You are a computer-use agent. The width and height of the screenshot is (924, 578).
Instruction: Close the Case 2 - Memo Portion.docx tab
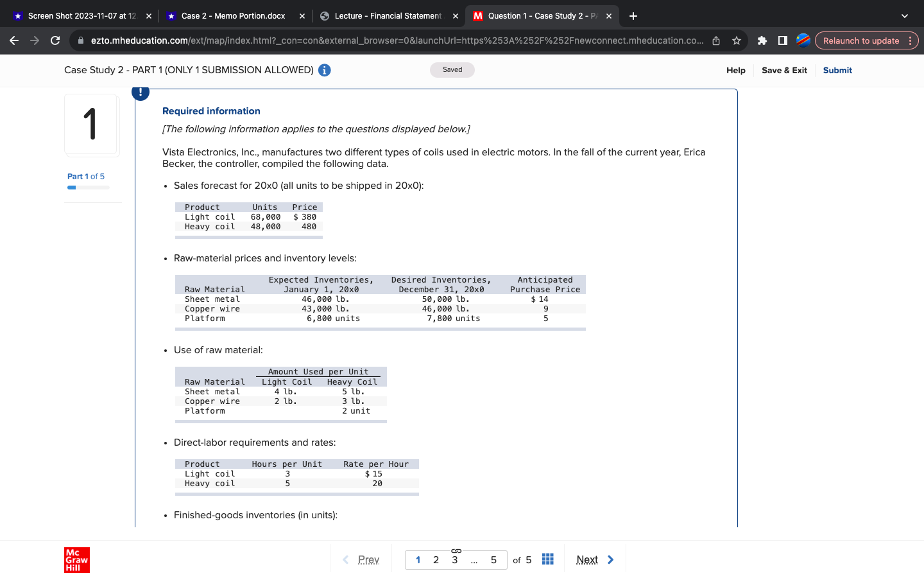(302, 16)
